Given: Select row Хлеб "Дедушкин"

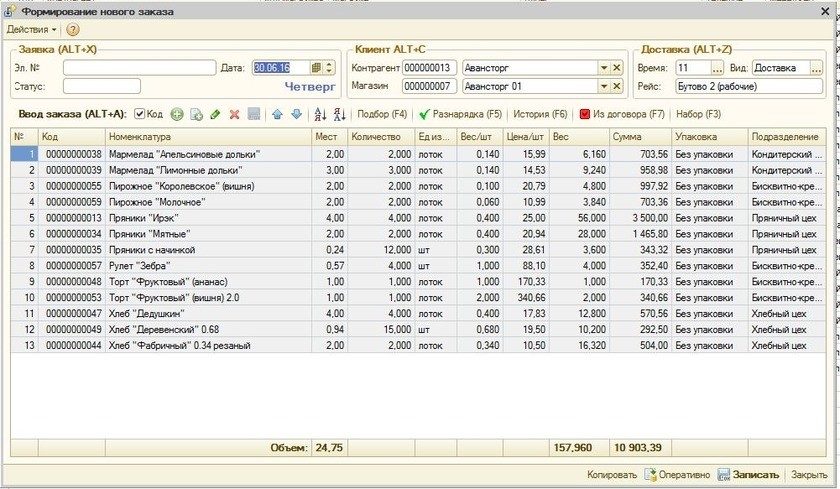Looking at the screenshot, I should (418, 314).
